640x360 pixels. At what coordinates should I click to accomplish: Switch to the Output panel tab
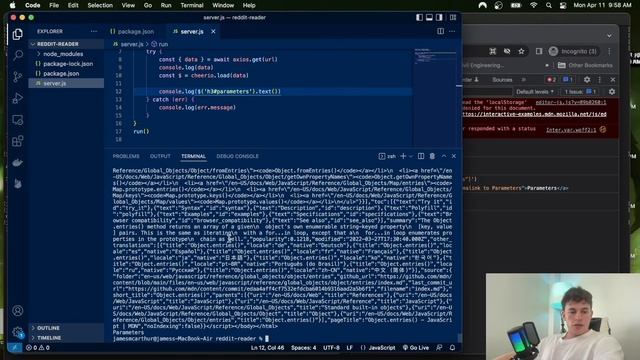click(x=160, y=156)
